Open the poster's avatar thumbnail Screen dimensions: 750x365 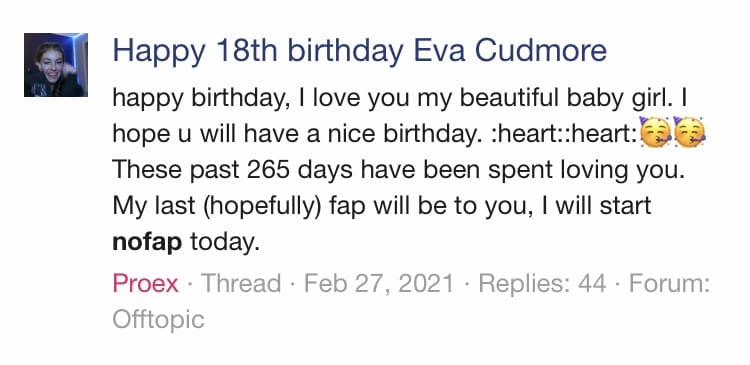click(x=56, y=65)
